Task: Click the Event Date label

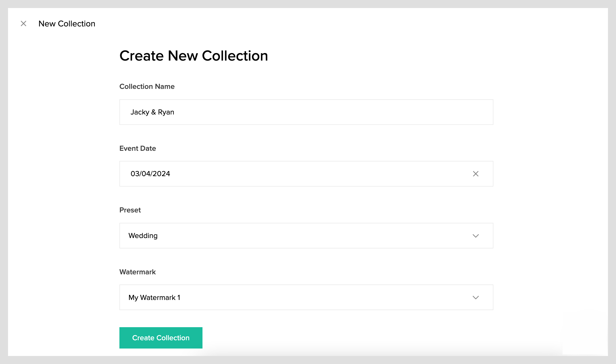Action: tap(137, 148)
